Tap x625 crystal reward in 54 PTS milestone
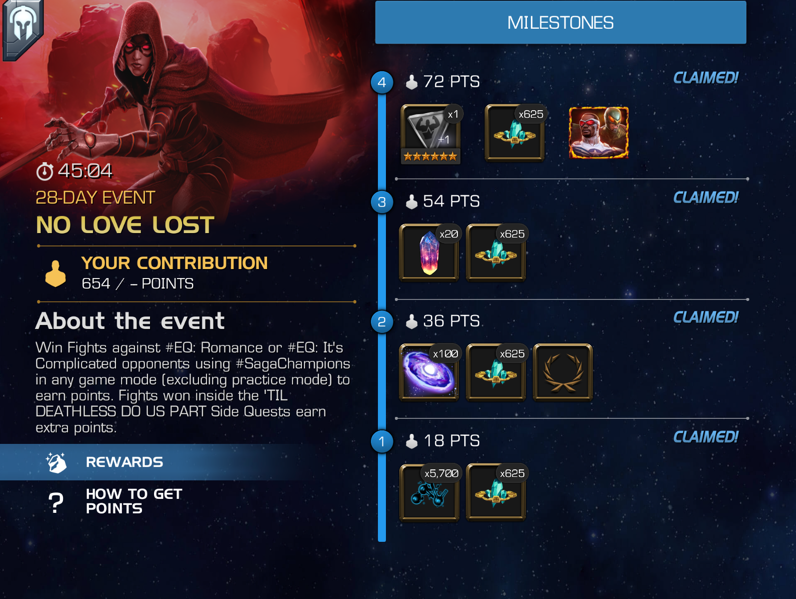The height and width of the screenshot is (599, 796). 496,252
